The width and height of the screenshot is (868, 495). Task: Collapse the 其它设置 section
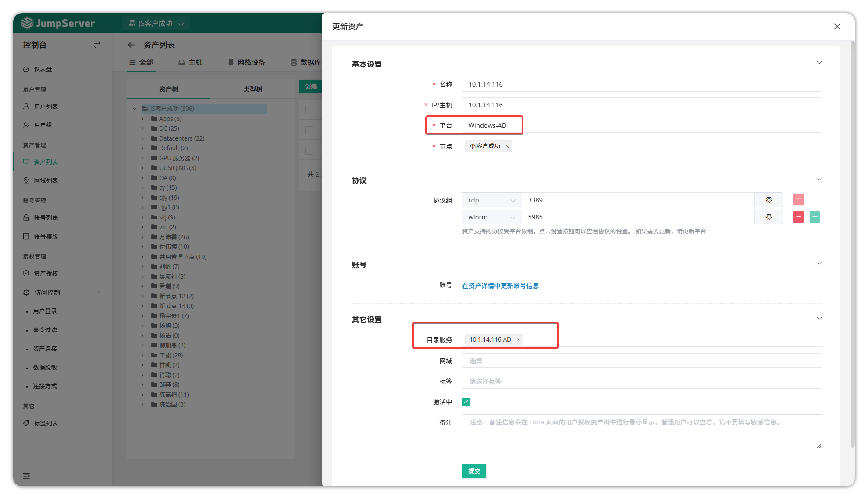click(819, 318)
